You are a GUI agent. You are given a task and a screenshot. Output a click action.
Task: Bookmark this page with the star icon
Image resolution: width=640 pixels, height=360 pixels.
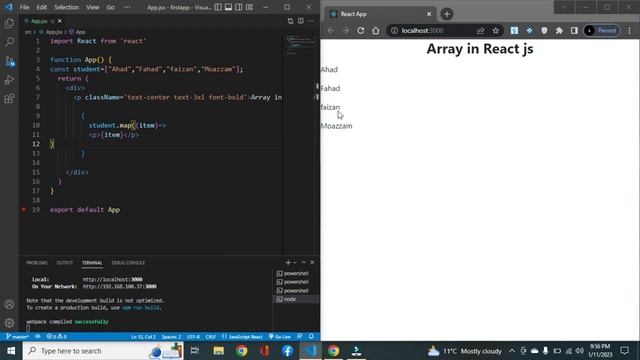point(496,31)
